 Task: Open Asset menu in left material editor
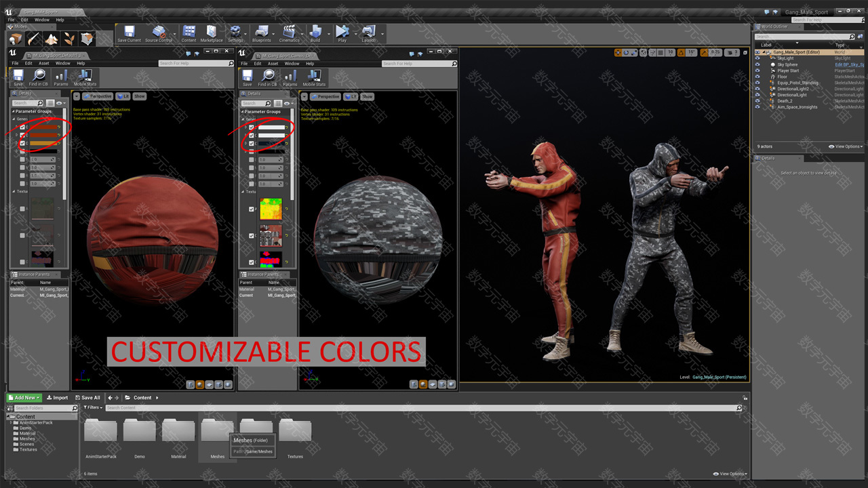coord(44,64)
